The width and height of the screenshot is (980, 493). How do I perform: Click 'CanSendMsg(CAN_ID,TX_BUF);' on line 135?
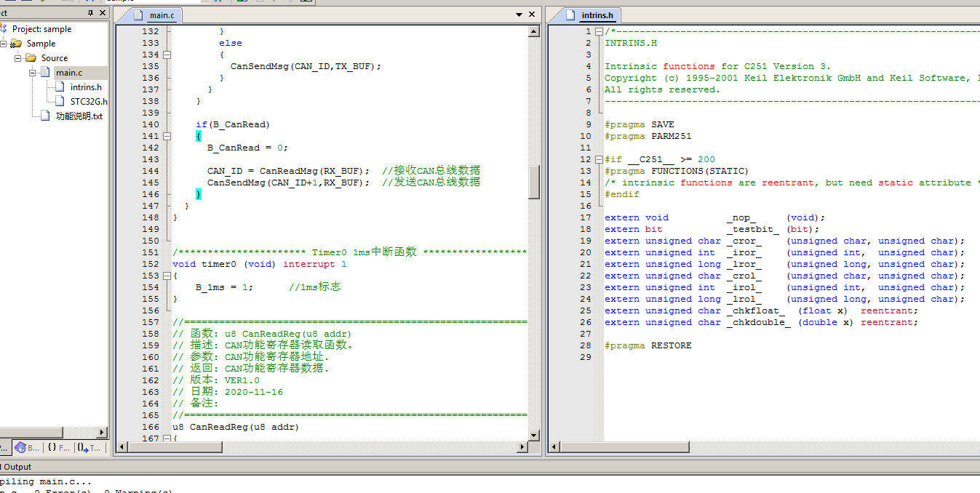[x=306, y=66]
